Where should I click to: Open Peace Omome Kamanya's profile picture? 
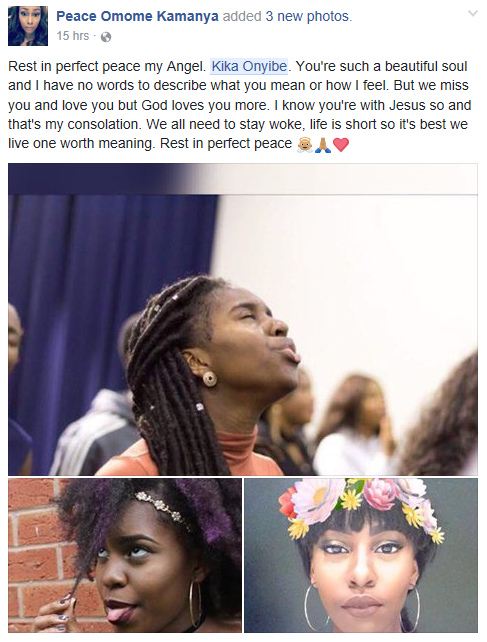click(x=28, y=26)
